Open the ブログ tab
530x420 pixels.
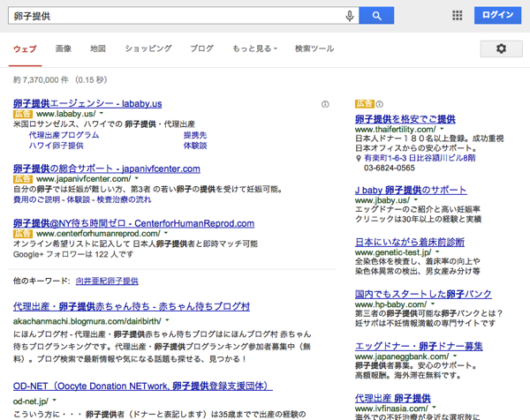(201, 49)
